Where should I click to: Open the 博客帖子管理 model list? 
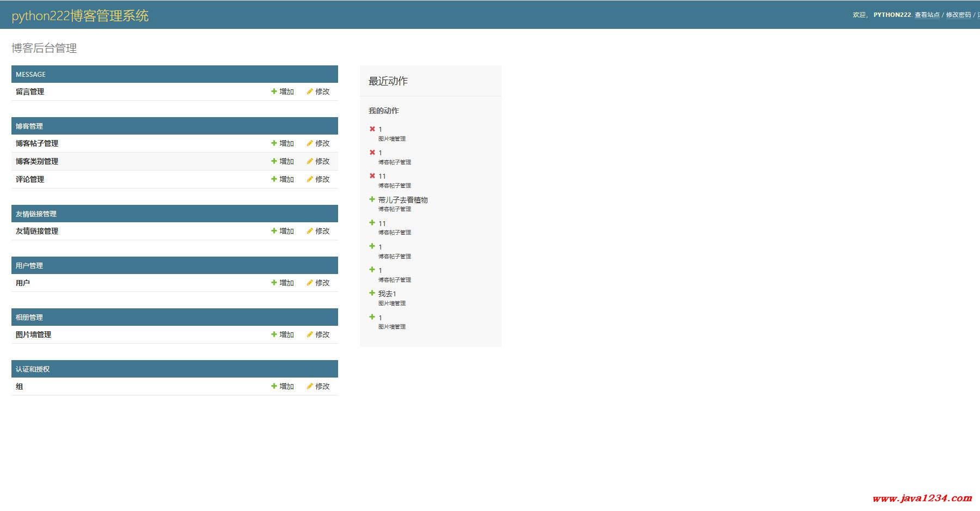[x=37, y=143]
